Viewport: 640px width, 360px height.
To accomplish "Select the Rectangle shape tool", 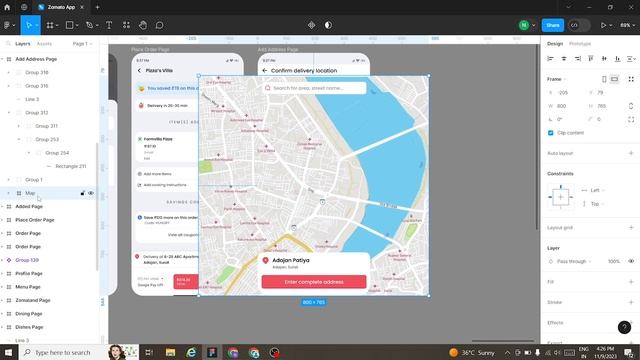I will pos(69,25).
